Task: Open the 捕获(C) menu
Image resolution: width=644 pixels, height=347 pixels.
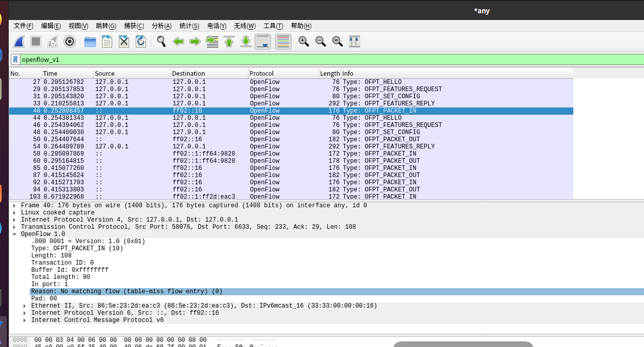Action: (134, 26)
